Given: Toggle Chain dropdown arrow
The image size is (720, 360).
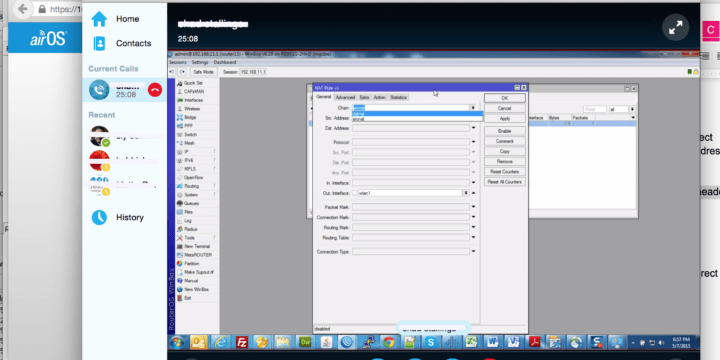Looking at the screenshot, I should tap(472, 108).
